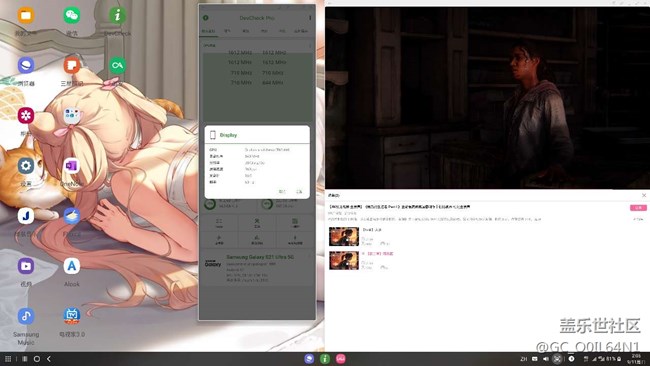Click the green icon left of the DevCheck Pro title

point(206,18)
